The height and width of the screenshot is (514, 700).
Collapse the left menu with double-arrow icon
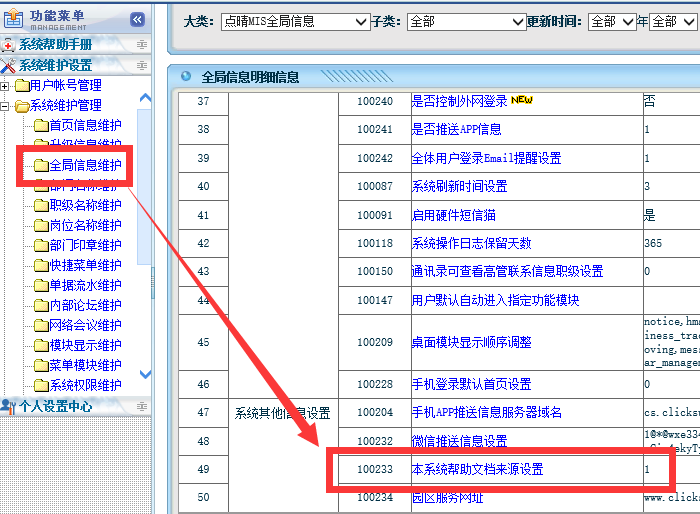(x=137, y=19)
